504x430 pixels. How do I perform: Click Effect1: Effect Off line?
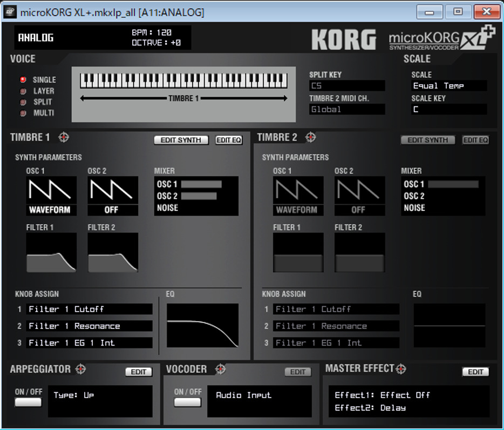point(382,395)
